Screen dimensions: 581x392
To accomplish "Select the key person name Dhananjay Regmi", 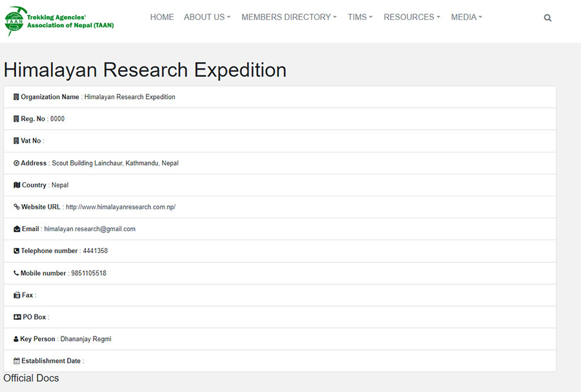I will tap(86, 339).
